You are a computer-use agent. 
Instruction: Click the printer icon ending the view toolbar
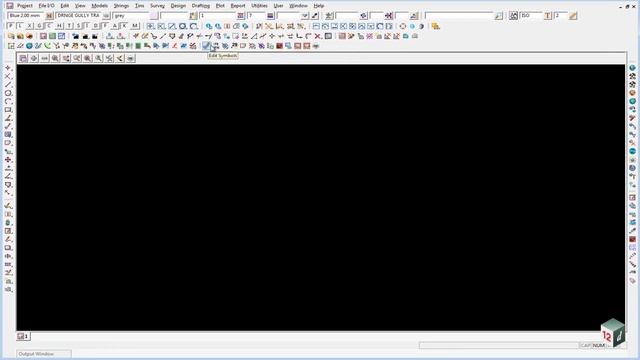pos(130,58)
